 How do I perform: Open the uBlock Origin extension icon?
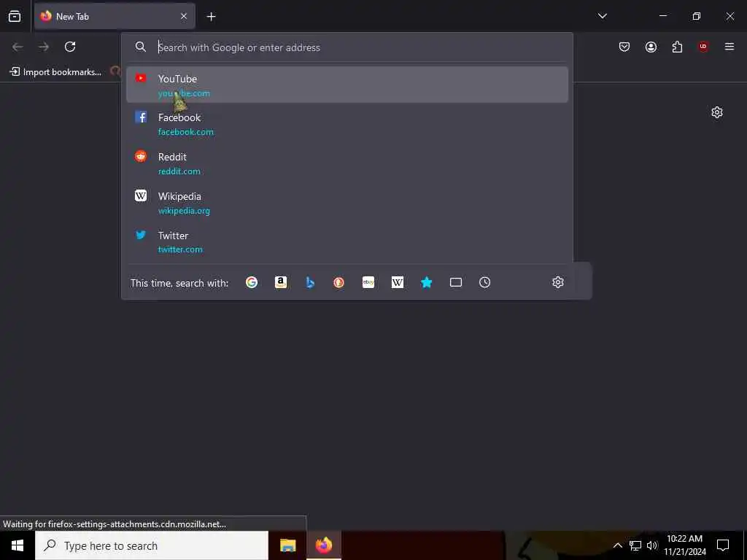click(703, 47)
